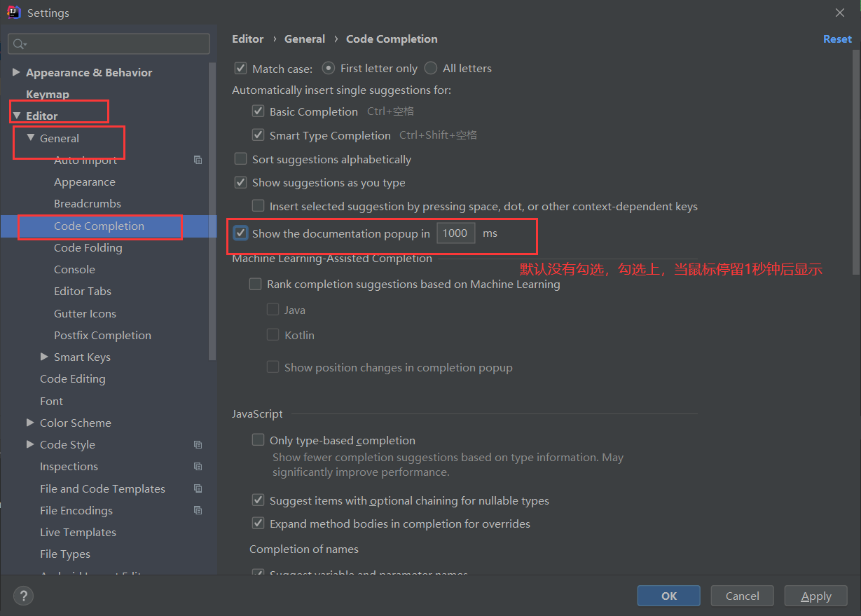Open the Font settings page
This screenshot has width=861, height=616.
(x=51, y=401)
